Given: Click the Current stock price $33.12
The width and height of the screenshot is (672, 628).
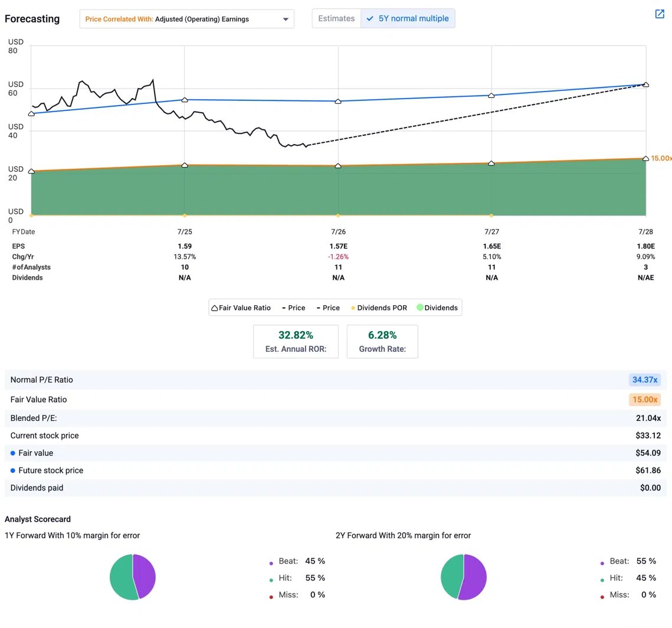Looking at the screenshot, I should coord(648,436).
